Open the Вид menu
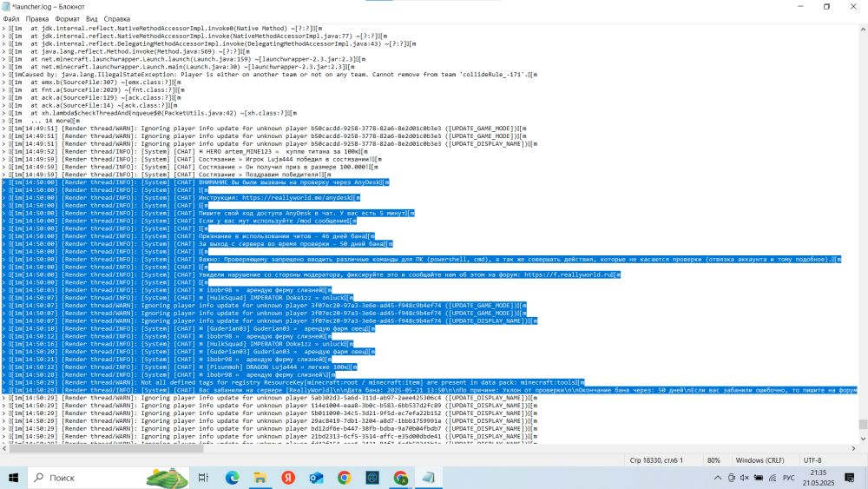 pos(91,19)
